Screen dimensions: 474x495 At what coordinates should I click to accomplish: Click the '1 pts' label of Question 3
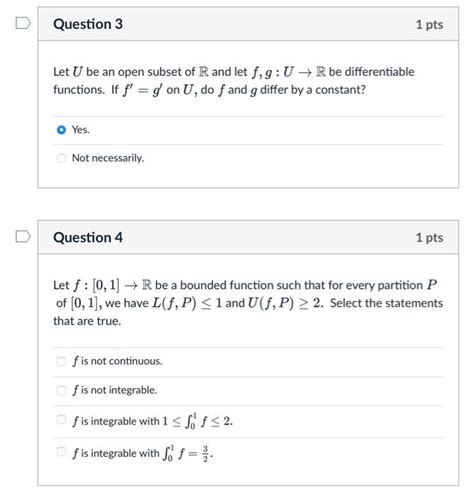pos(429,25)
